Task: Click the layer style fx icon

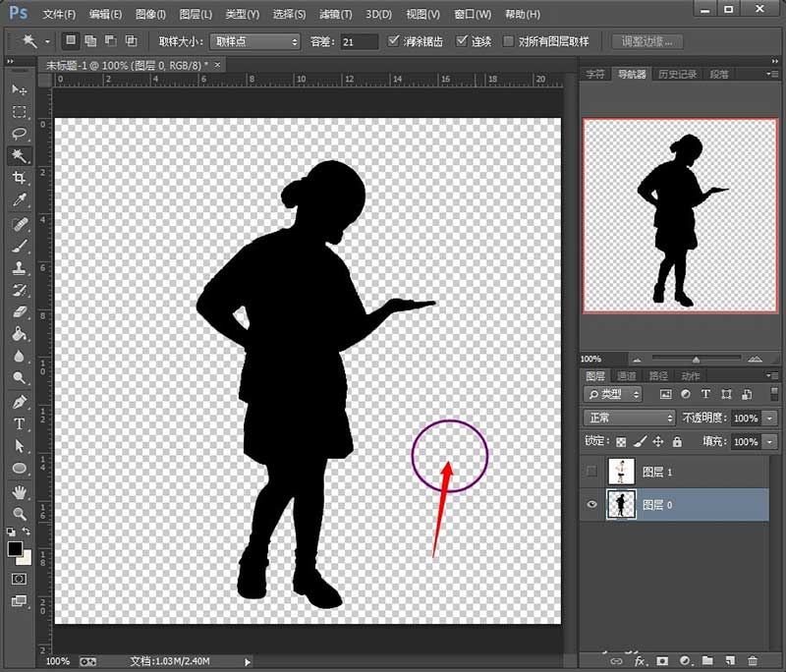Action: (639, 661)
